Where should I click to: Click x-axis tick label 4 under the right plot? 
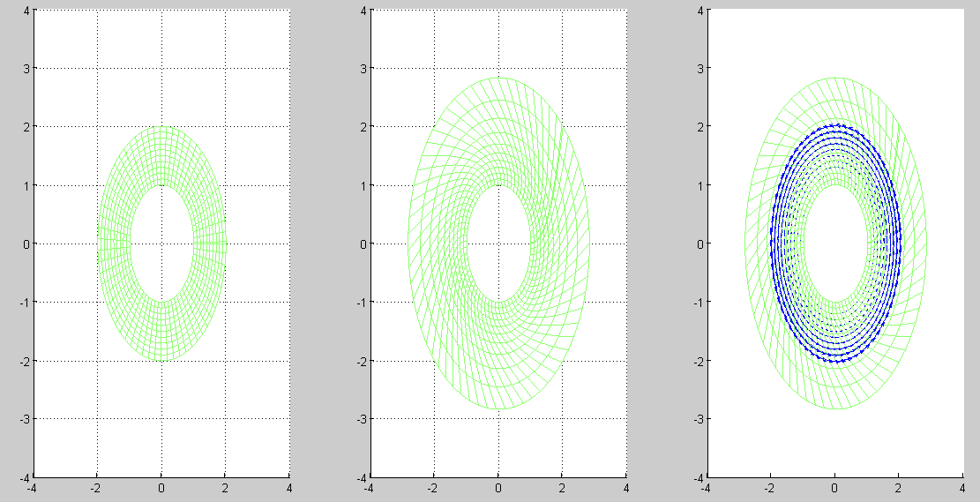962,487
